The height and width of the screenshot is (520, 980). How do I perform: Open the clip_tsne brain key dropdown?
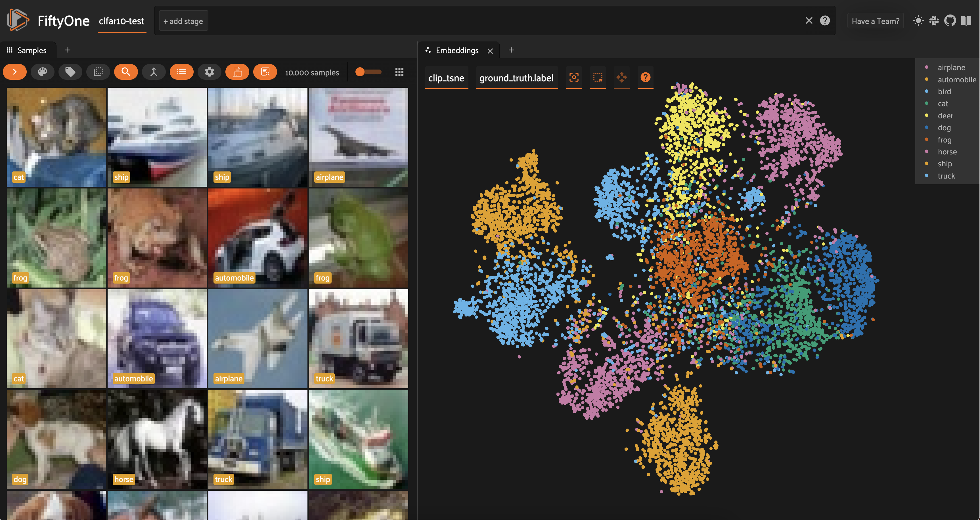[446, 78]
